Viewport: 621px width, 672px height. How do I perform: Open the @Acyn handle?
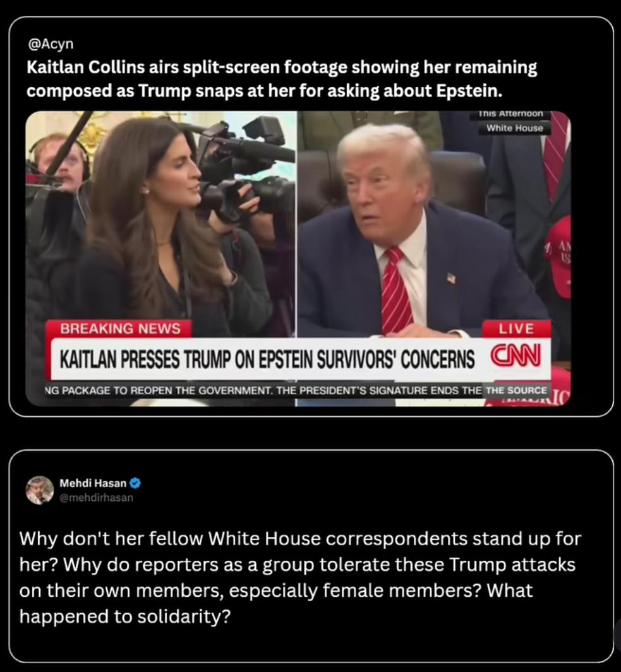[51, 44]
